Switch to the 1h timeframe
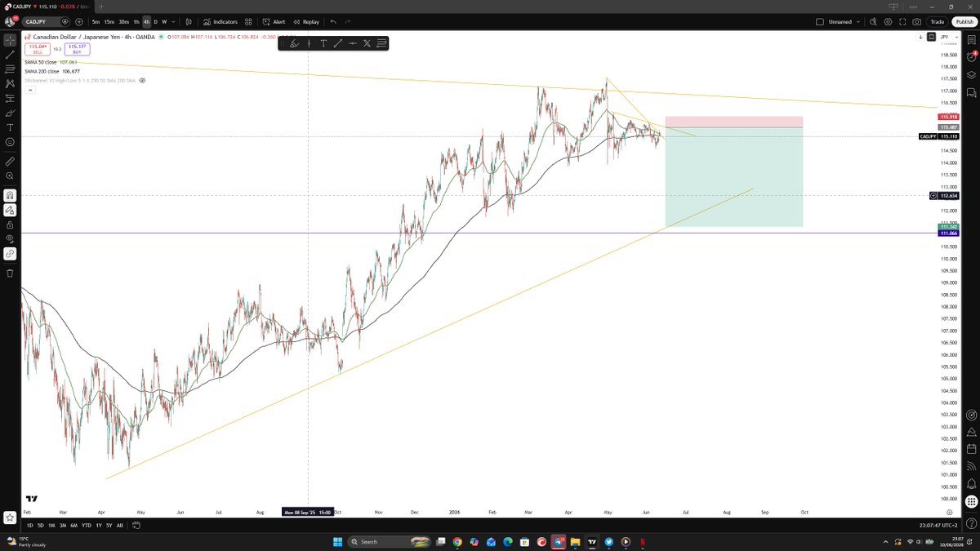 tap(136, 22)
